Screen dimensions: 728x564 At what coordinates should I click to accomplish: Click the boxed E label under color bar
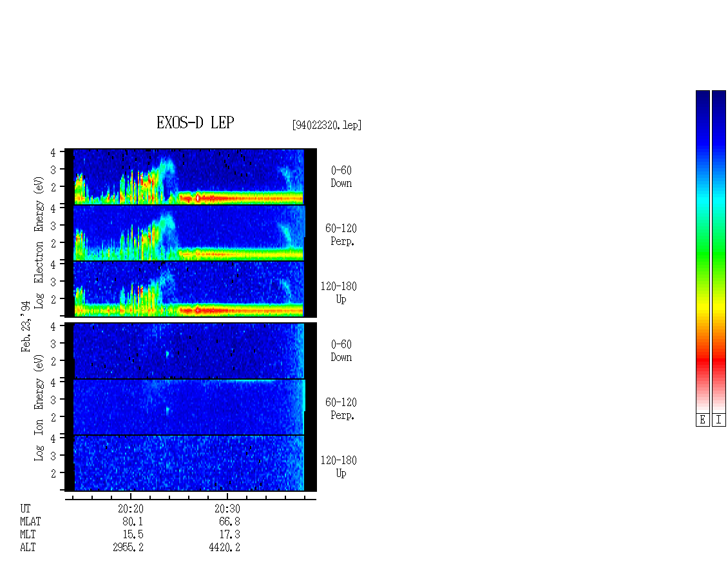702,420
